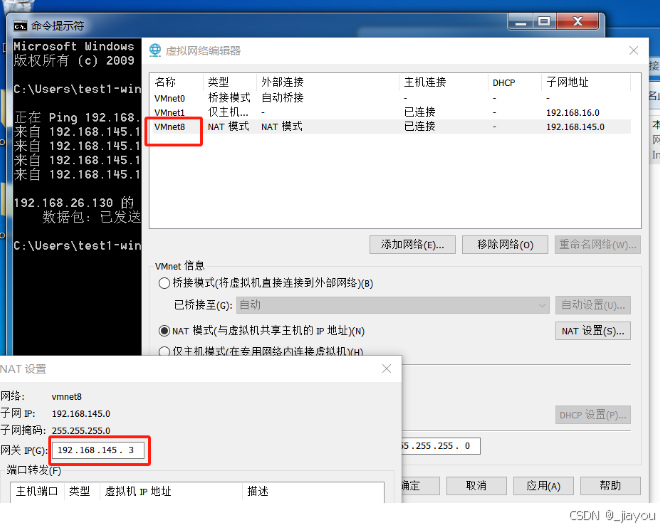This screenshot has width=660, height=529.
Task: Click the 子网地址 column header
Action: point(586,82)
